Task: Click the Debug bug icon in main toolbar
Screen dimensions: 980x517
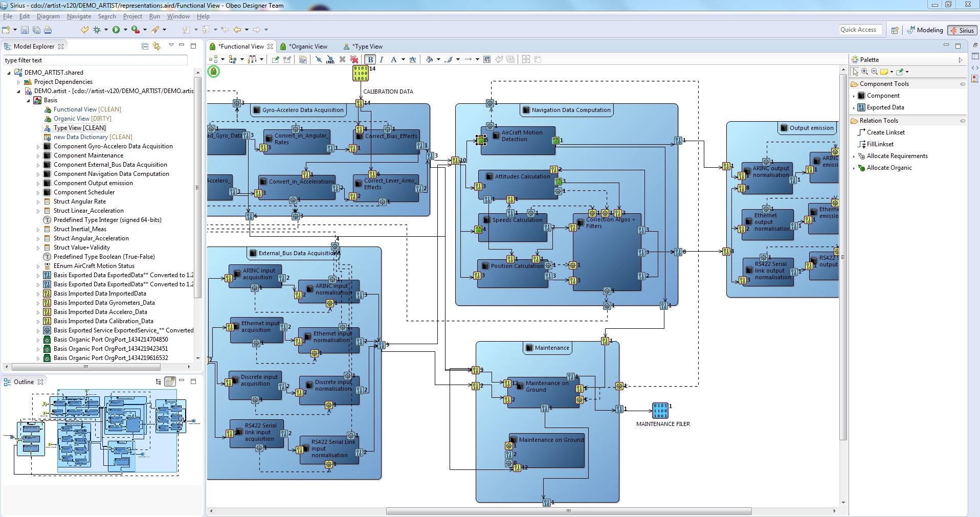Action: click(x=97, y=30)
